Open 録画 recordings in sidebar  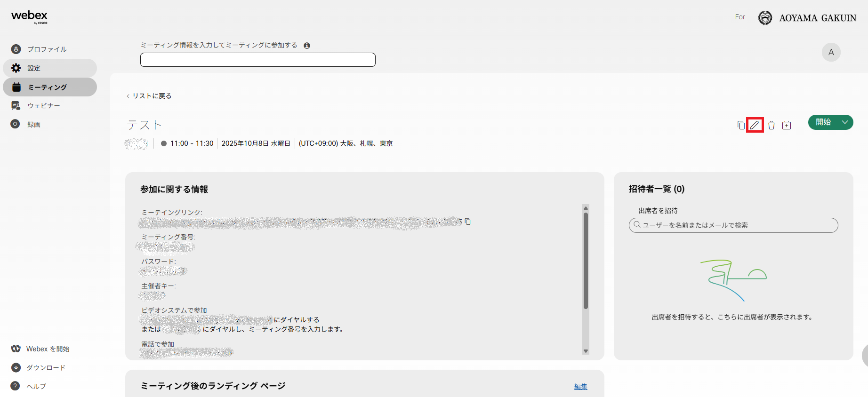pyautogui.click(x=34, y=125)
